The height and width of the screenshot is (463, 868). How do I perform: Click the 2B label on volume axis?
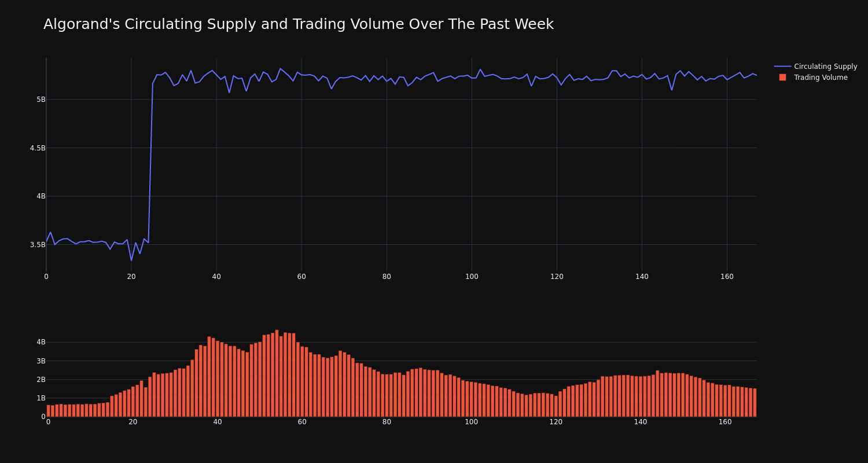coord(41,380)
